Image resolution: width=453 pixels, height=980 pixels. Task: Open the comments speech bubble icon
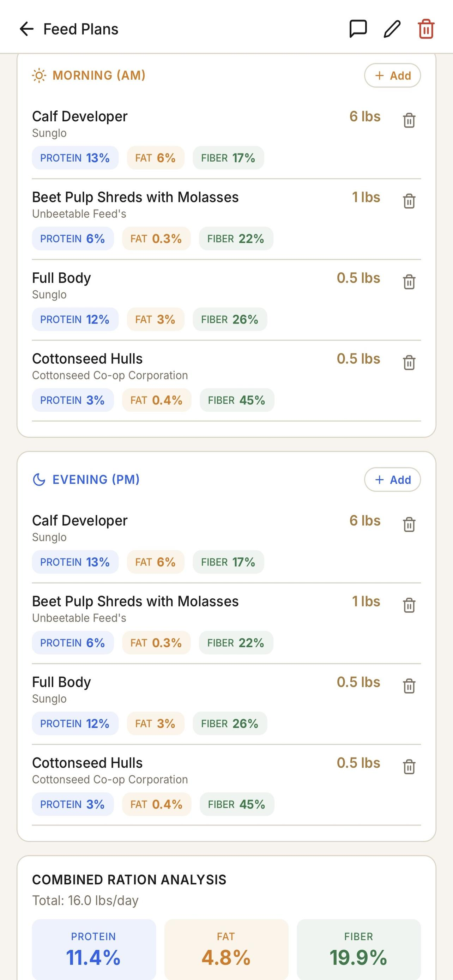[358, 29]
